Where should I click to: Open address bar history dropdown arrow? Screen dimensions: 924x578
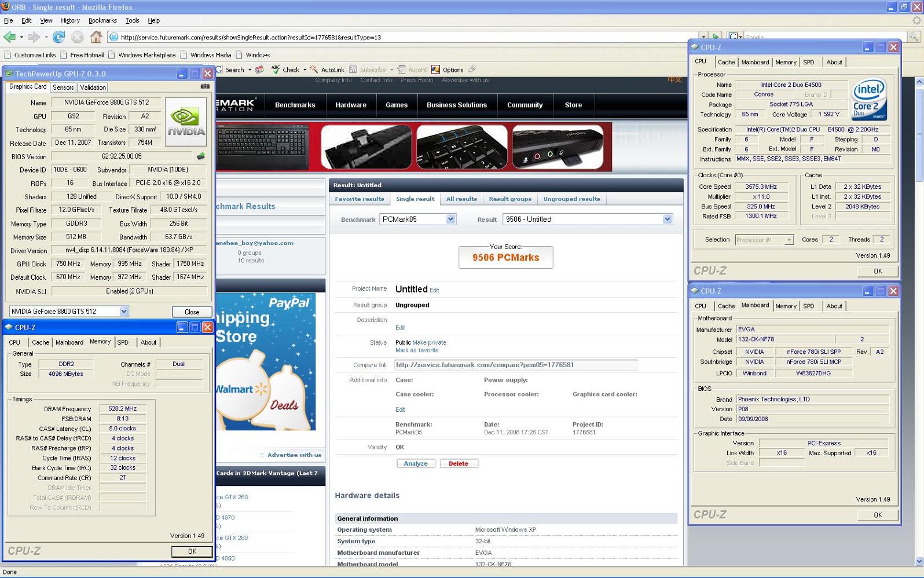click(x=703, y=37)
